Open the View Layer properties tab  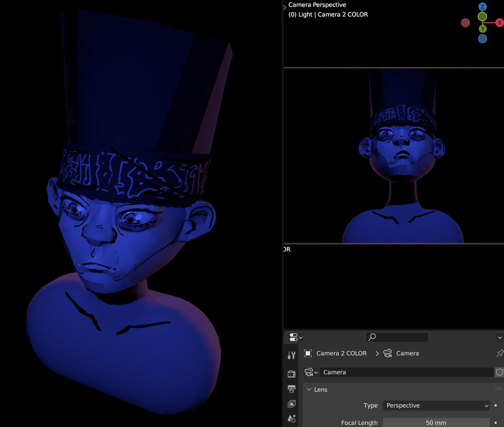pos(292,404)
